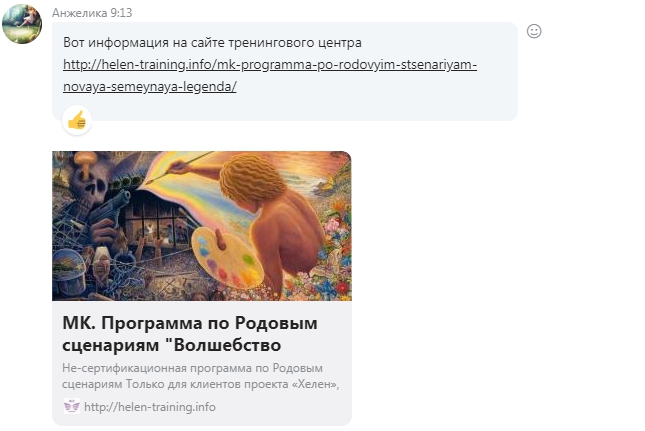
Task: Open the painting thumbnail in link preview
Action: (x=202, y=226)
